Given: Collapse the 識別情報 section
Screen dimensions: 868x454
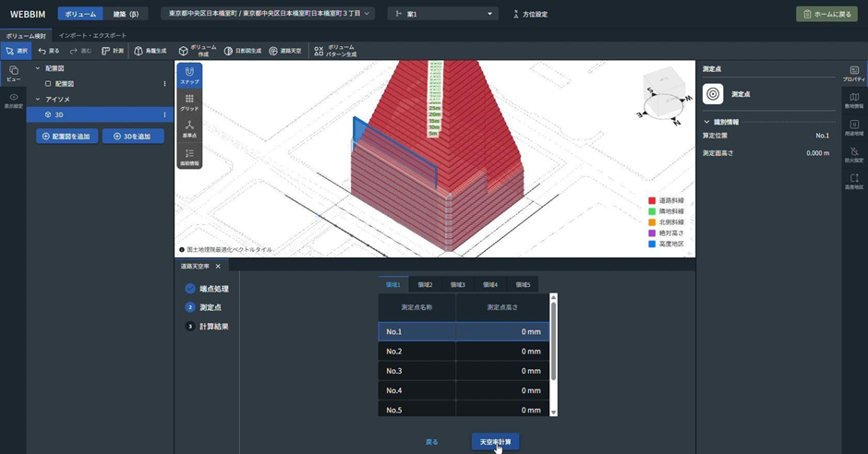Looking at the screenshot, I should click(x=707, y=122).
